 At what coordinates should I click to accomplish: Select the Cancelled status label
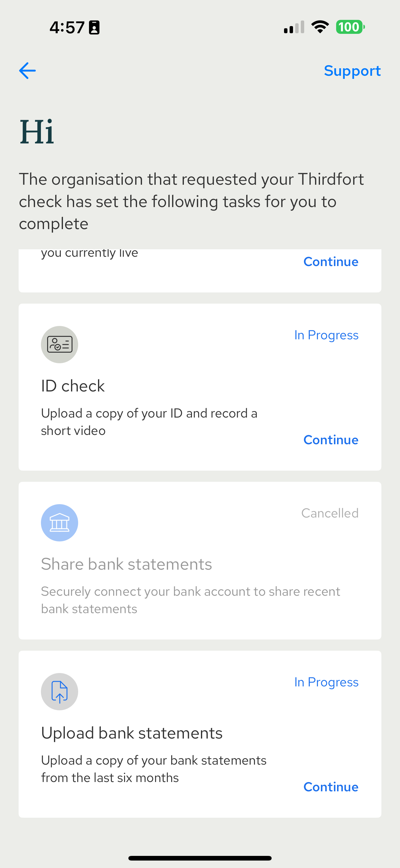330,513
